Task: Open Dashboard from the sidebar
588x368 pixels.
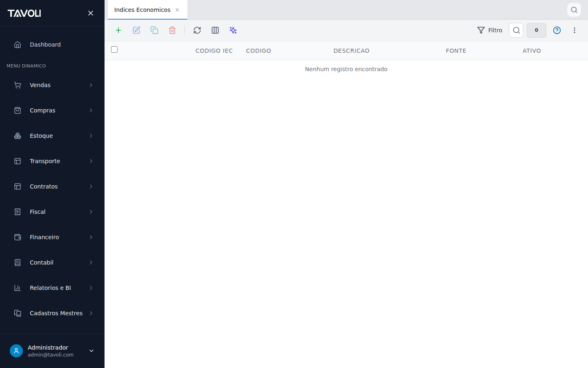Action: [x=52, y=45]
